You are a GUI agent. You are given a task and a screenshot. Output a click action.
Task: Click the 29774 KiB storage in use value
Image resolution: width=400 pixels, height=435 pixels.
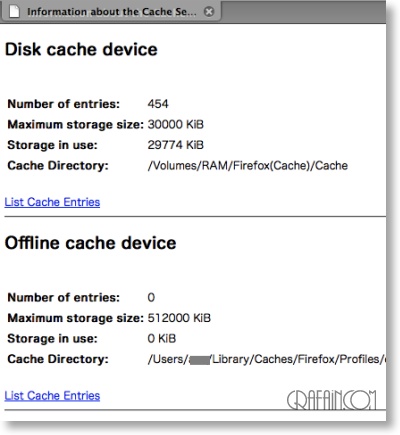coord(176,145)
